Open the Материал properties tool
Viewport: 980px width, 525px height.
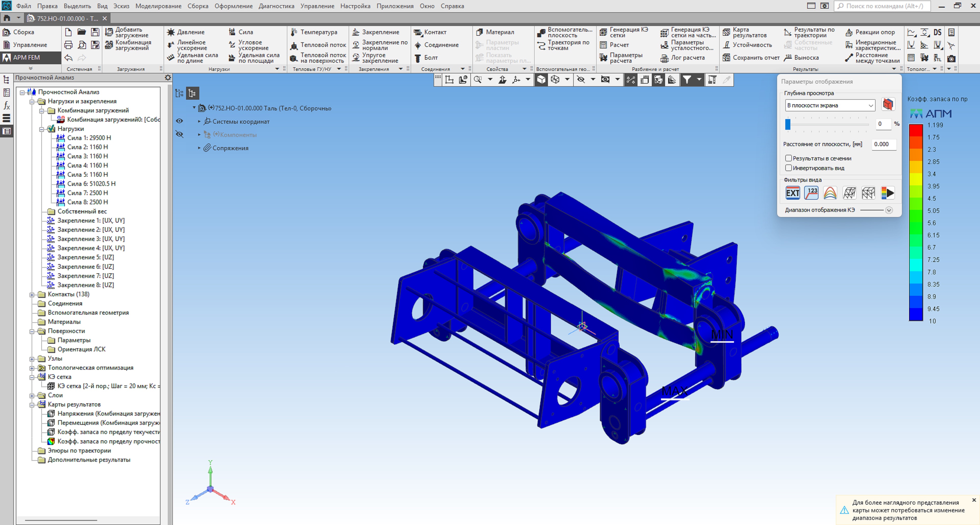(x=479, y=32)
